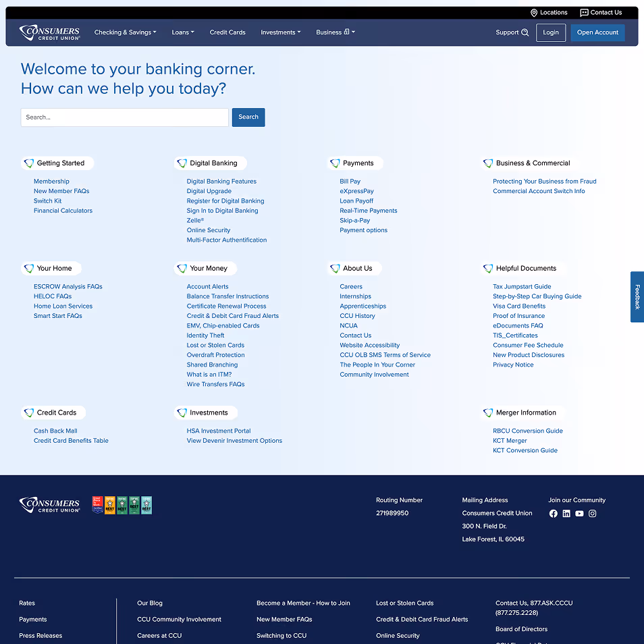The height and width of the screenshot is (644, 644).
Task: Click the YouTube icon under Join our Community
Action: [x=579, y=514]
